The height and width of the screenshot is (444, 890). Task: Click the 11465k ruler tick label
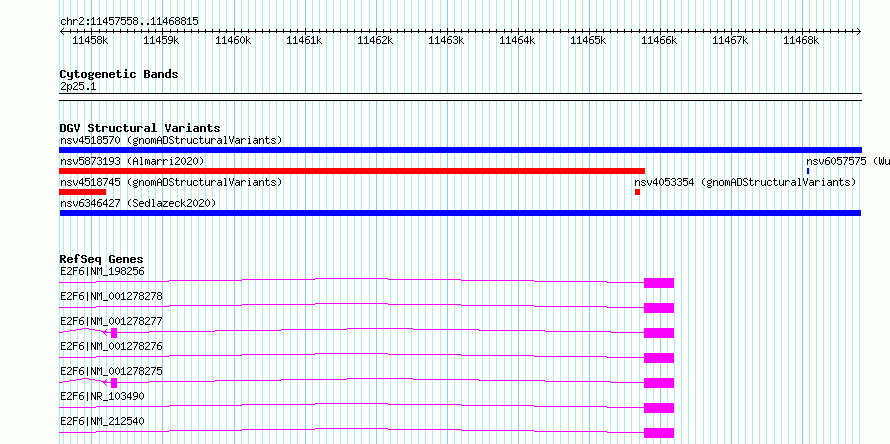[x=587, y=40]
